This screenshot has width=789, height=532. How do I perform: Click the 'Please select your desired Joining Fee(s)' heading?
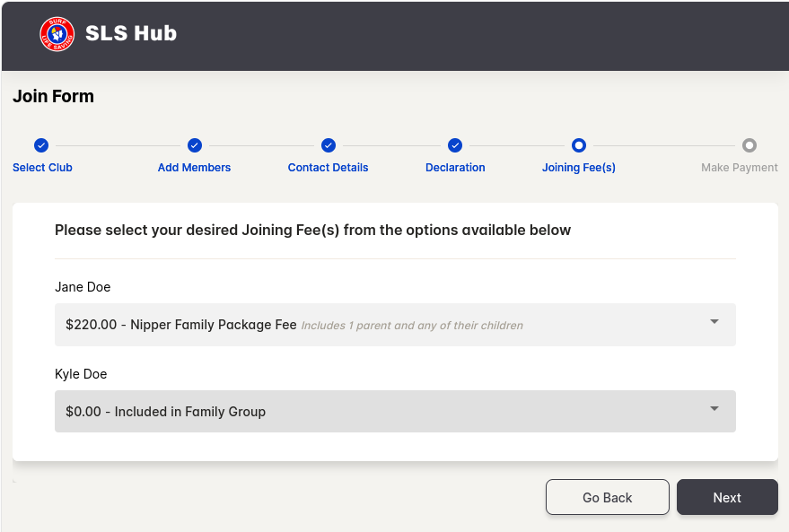(312, 230)
